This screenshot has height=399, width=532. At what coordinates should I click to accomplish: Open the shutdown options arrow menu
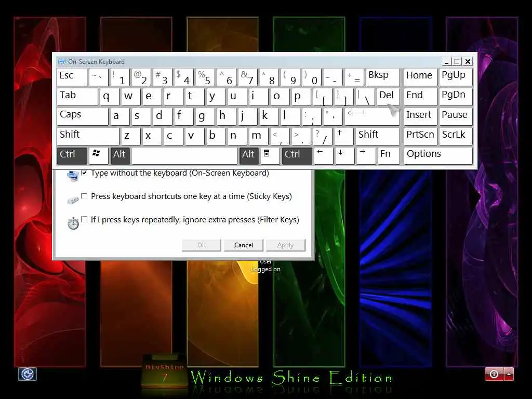[x=509, y=374]
